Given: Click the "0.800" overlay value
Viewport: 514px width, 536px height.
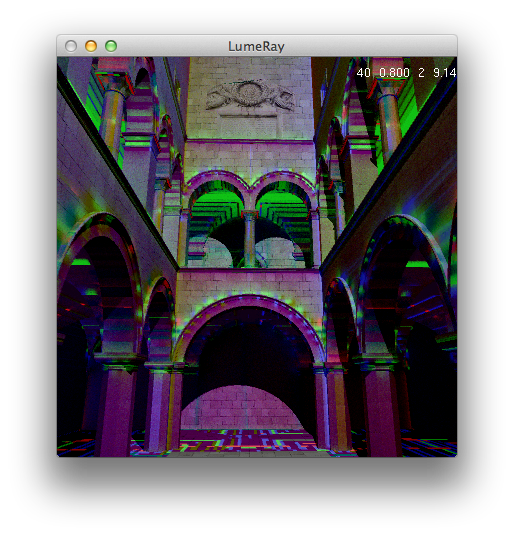Looking at the screenshot, I should [394, 73].
